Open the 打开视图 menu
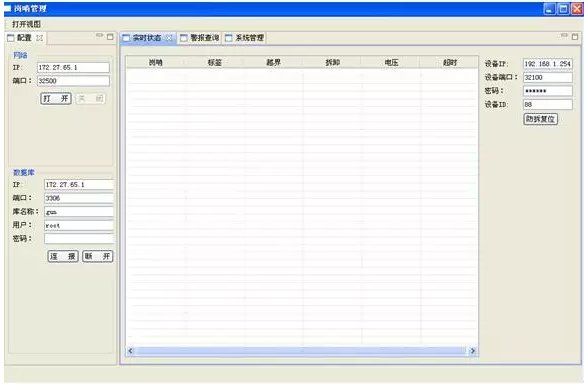Viewport: 584px width, 386px height. click(x=26, y=24)
